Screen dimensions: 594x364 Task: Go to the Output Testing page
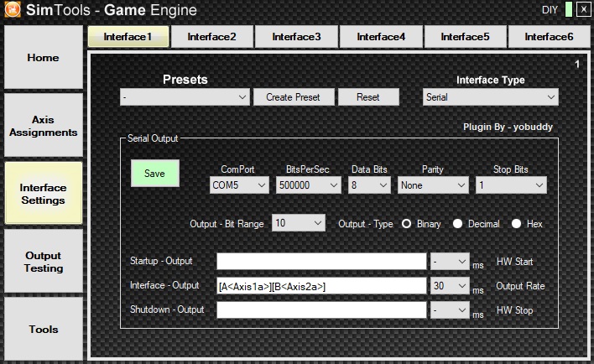coord(44,262)
